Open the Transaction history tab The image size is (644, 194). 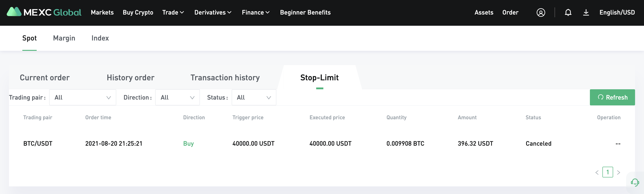(225, 78)
